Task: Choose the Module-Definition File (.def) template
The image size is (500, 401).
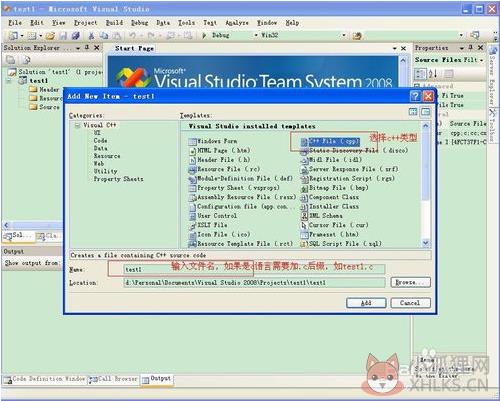Action: click(x=241, y=179)
